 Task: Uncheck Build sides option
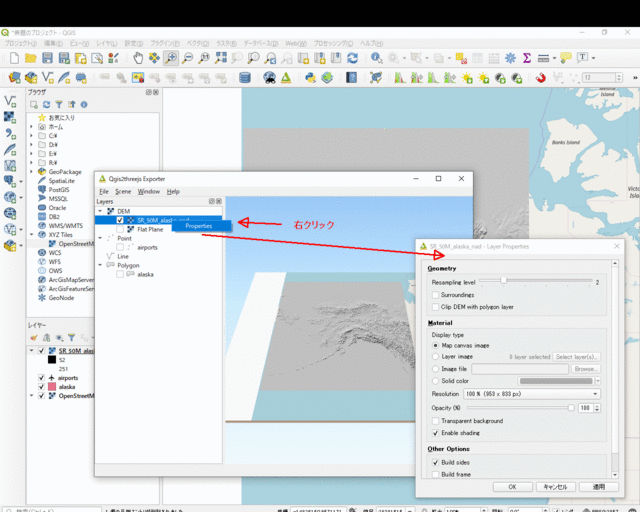tap(436, 463)
